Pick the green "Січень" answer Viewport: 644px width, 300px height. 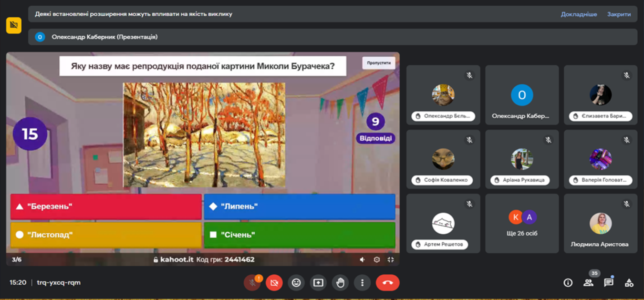(x=300, y=235)
